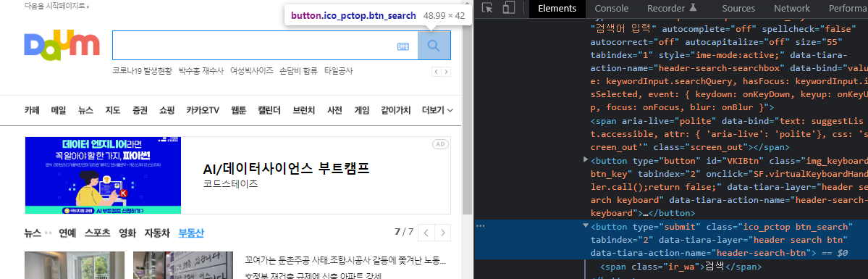Open 캘린더 in navigation menu
Viewport: 868px width, 279px height.
pos(269,110)
